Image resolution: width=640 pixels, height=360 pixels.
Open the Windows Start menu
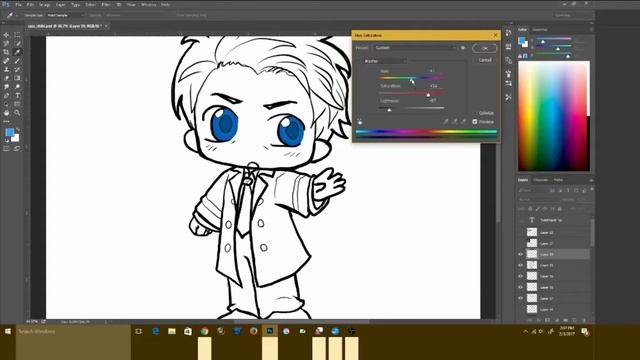8,331
